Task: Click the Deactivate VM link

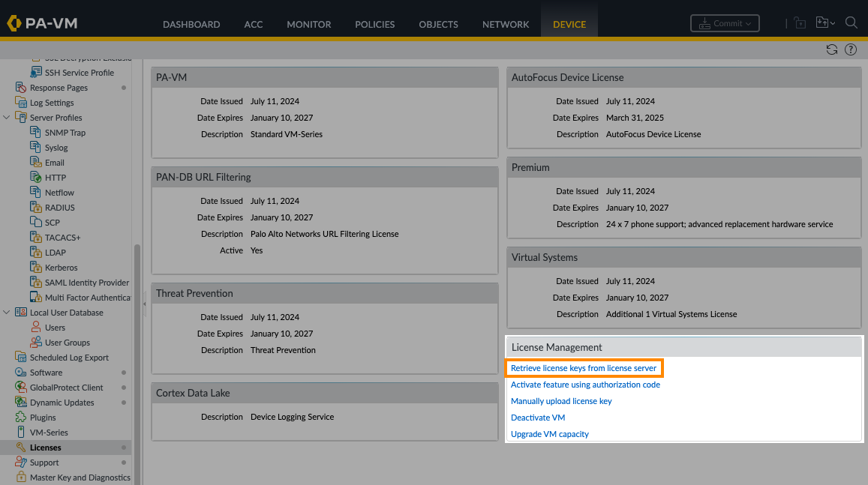Action: coord(538,418)
